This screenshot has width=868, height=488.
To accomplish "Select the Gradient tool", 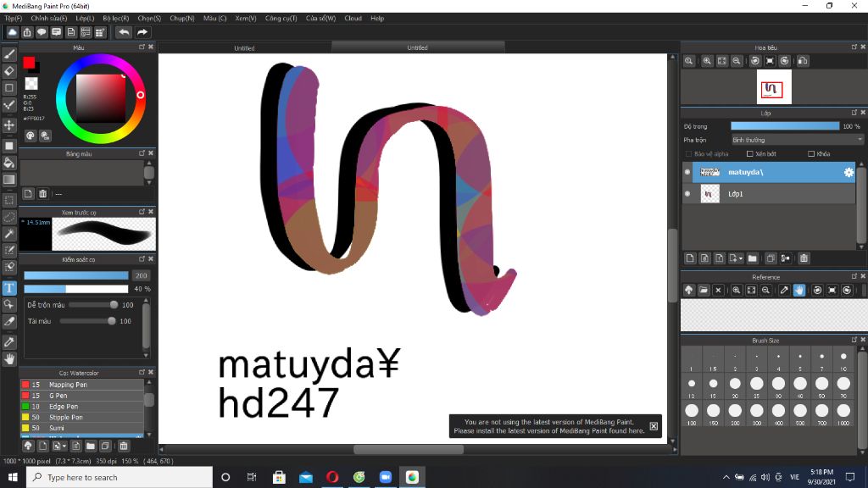I will (9, 180).
